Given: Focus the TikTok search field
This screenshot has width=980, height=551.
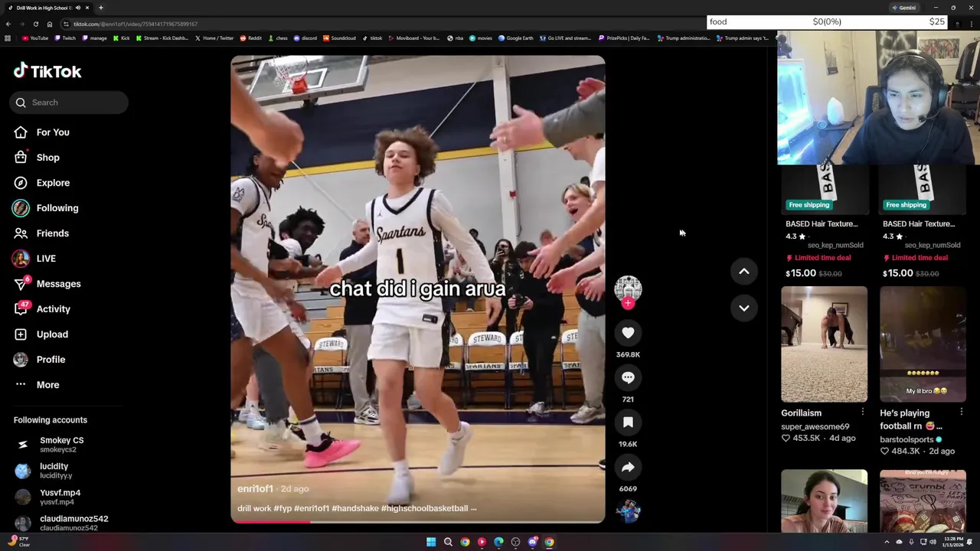Looking at the screenshot, I should coord(69,103).
